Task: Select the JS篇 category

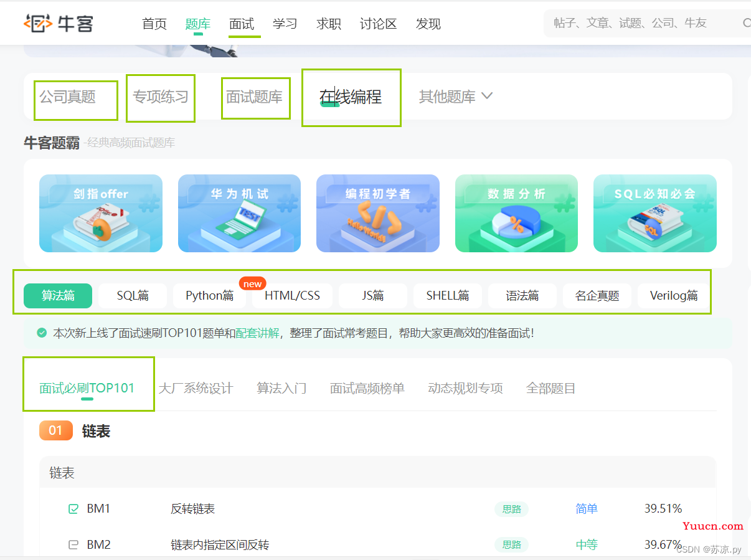Action: [x=373, y=296]
